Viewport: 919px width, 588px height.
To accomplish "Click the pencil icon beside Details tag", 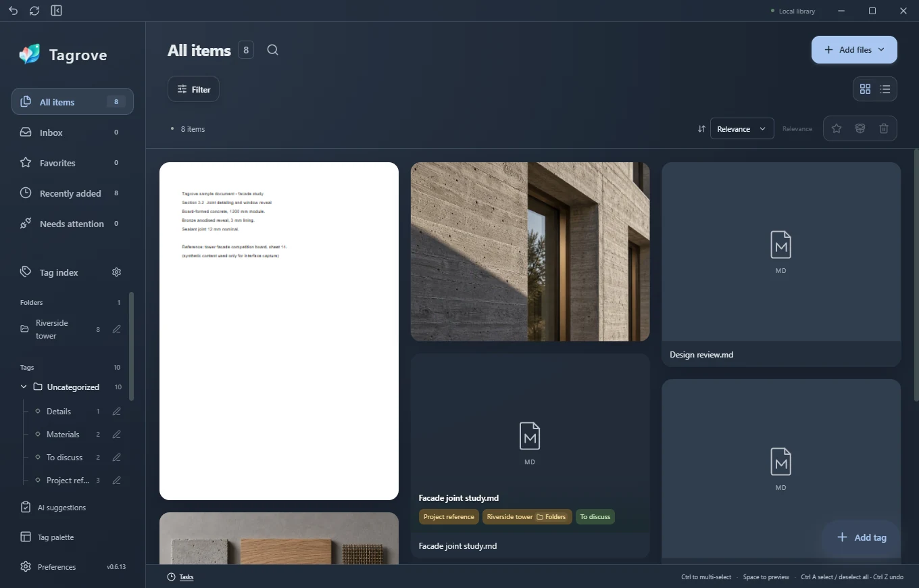I will (117, 412).
